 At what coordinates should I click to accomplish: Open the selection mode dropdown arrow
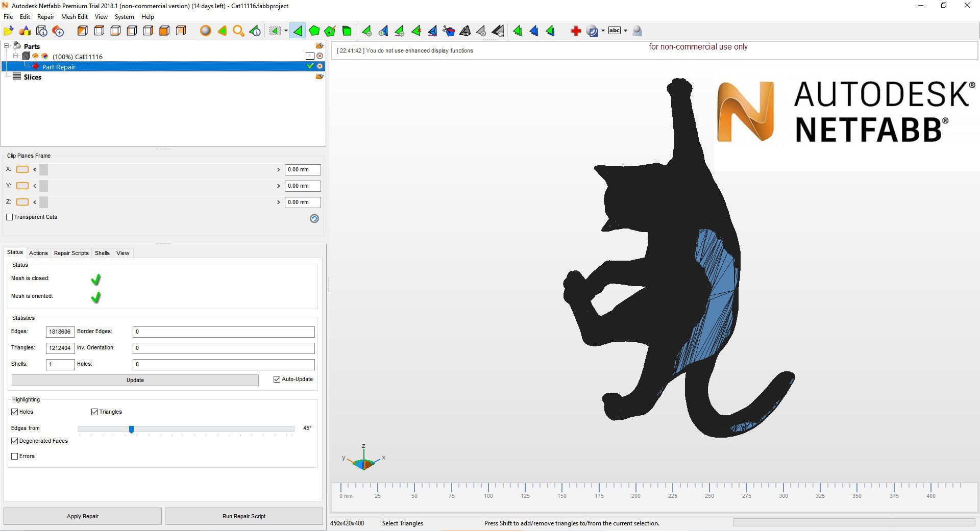(286, 31)
